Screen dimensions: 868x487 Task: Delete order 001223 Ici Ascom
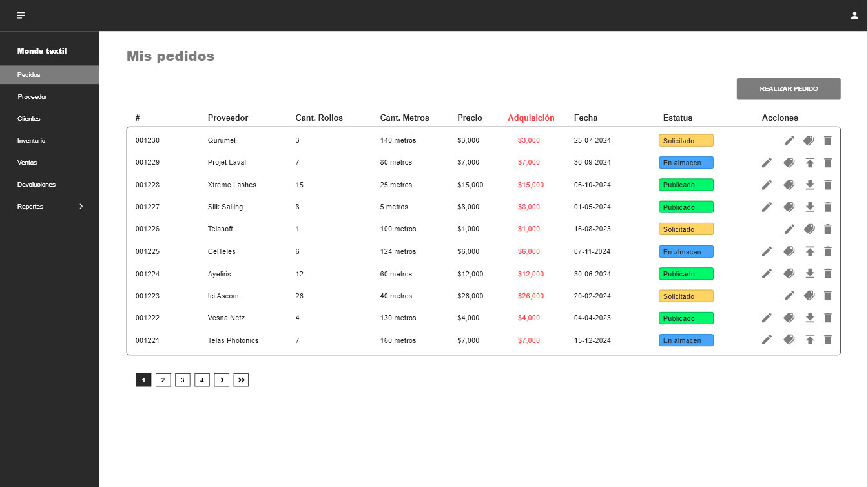828,295
